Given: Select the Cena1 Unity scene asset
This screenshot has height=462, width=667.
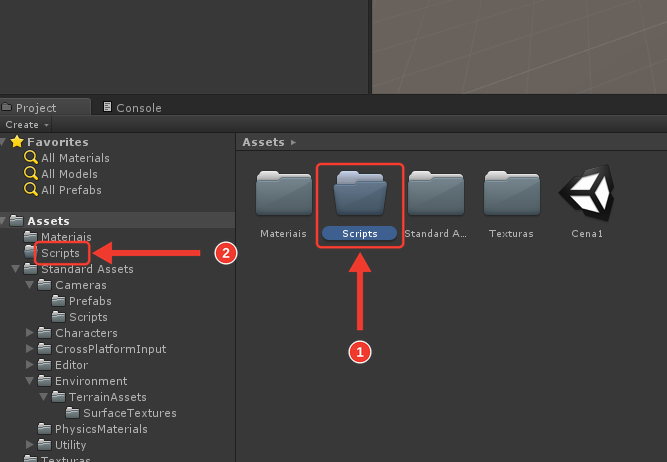Looking at the screenshot, I should point(587,194).
